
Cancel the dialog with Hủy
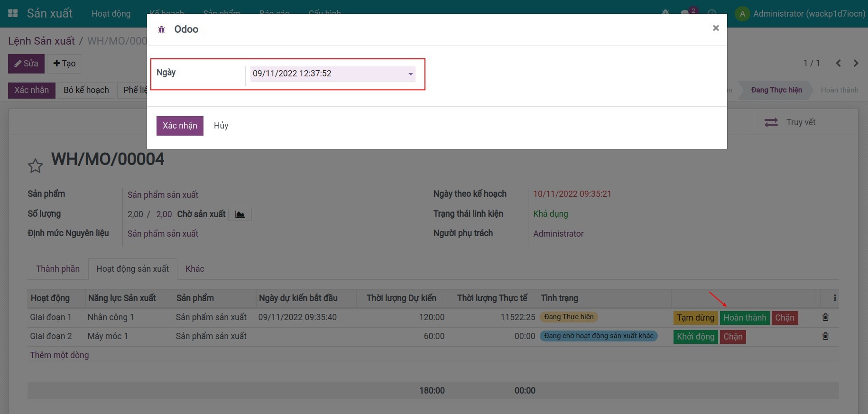[x=221, y=126]
